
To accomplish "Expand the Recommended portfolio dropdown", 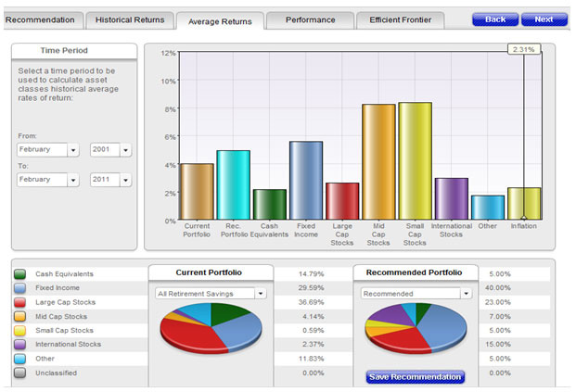I will click(x=416, y=294).
